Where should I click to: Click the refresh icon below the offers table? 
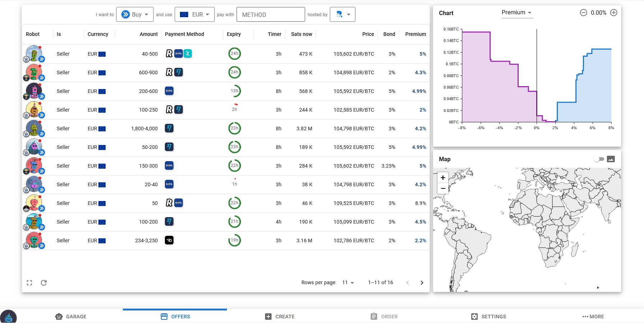click(x=44, y=283)
